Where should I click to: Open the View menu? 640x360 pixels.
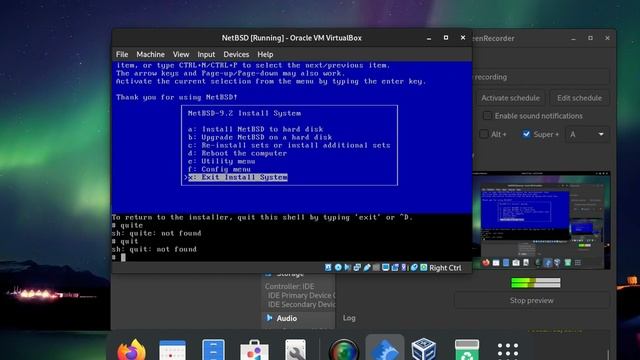click(x=180, y=54)
